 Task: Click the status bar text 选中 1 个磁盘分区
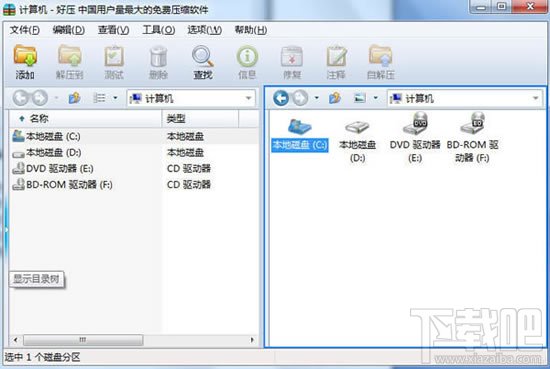(x=42, y=357)
